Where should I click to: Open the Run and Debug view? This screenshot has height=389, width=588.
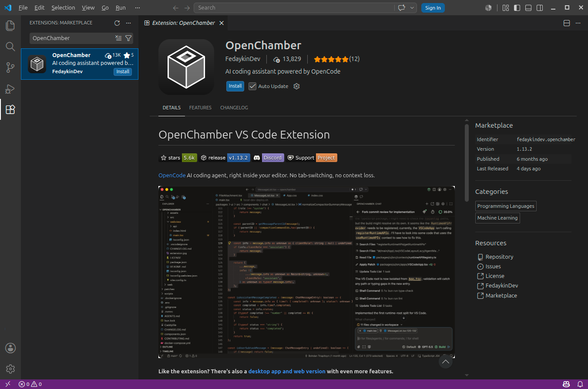(x=10, y=88)
